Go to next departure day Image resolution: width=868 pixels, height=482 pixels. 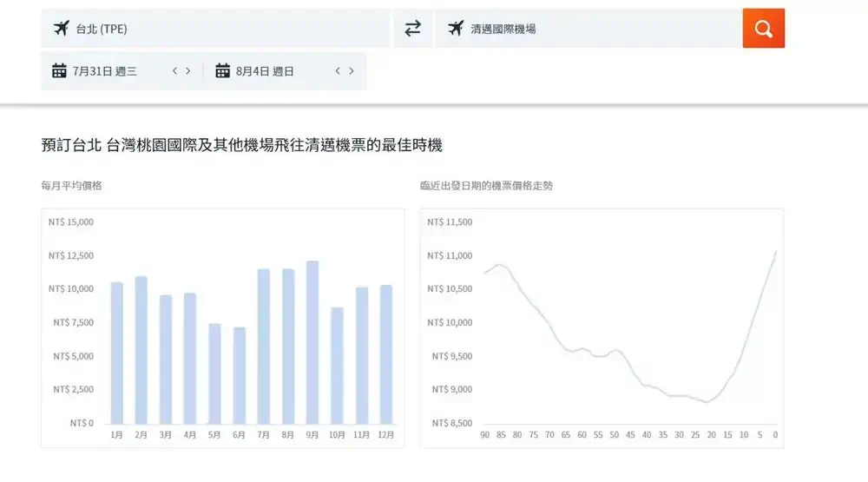[x=188, y=71]
